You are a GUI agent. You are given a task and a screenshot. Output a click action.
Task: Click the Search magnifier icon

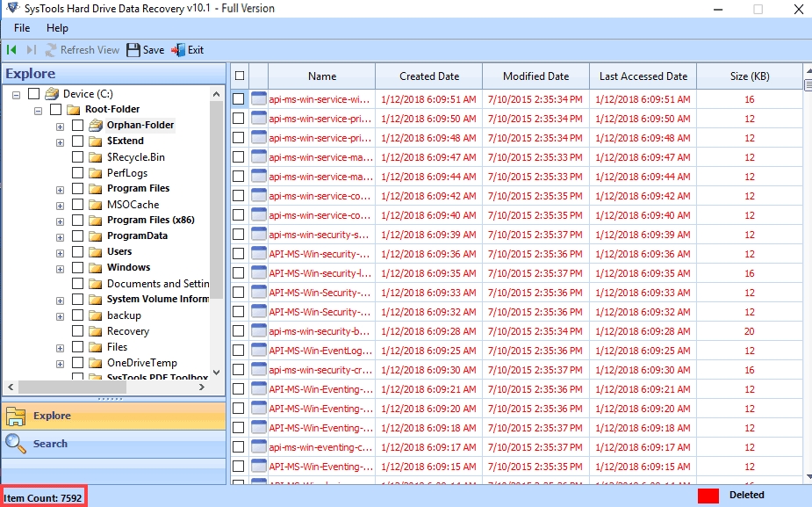16,444
